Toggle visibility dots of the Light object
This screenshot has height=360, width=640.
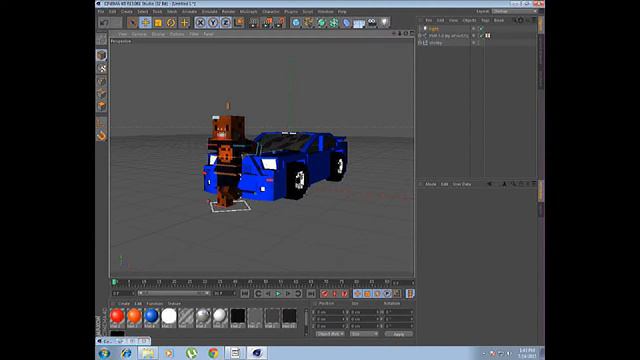474,29
